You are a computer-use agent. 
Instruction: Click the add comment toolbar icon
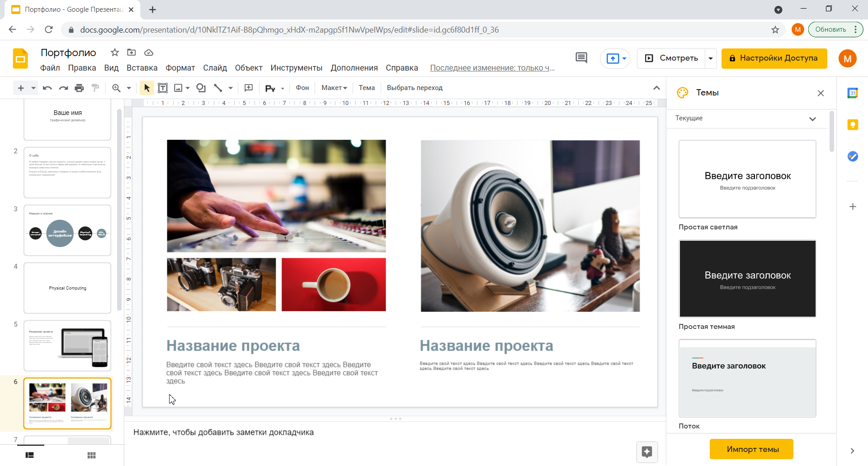pos(249,88)
